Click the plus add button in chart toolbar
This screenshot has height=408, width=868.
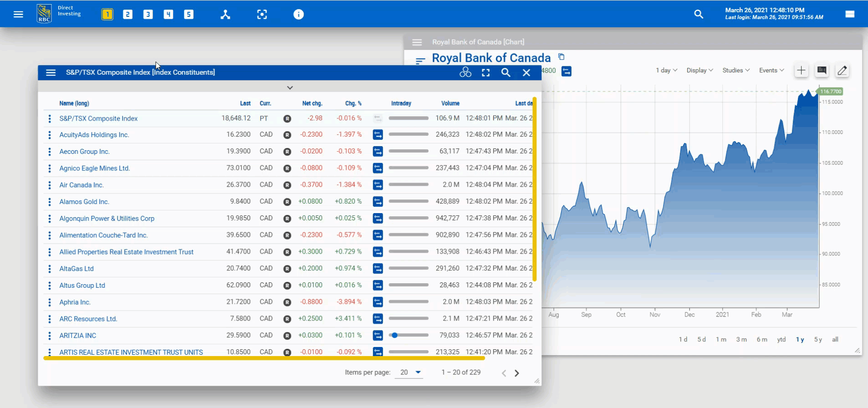pyautogui.click(x=801, y=71)
